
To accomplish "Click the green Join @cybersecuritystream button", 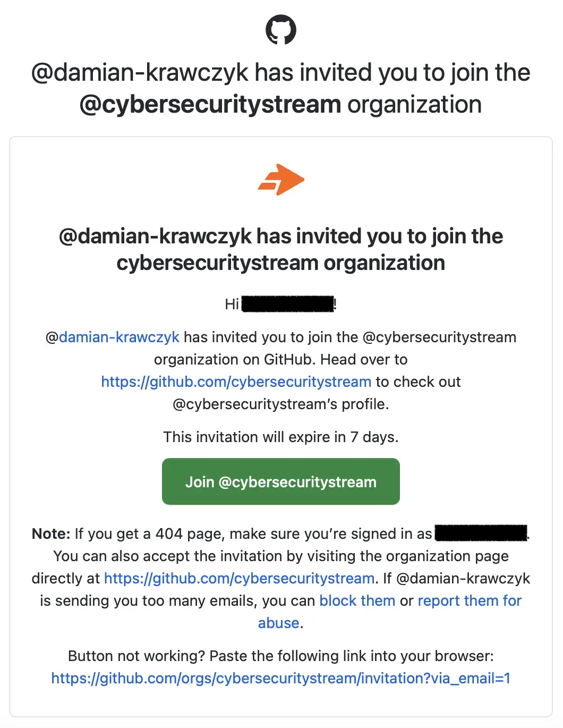I will [x=281, y=481].
